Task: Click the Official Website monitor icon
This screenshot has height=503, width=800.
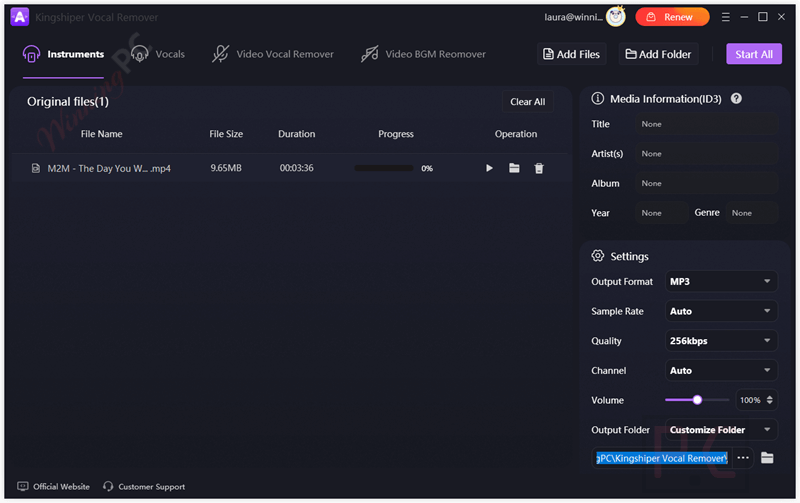Action: click(x=23, y=486)
